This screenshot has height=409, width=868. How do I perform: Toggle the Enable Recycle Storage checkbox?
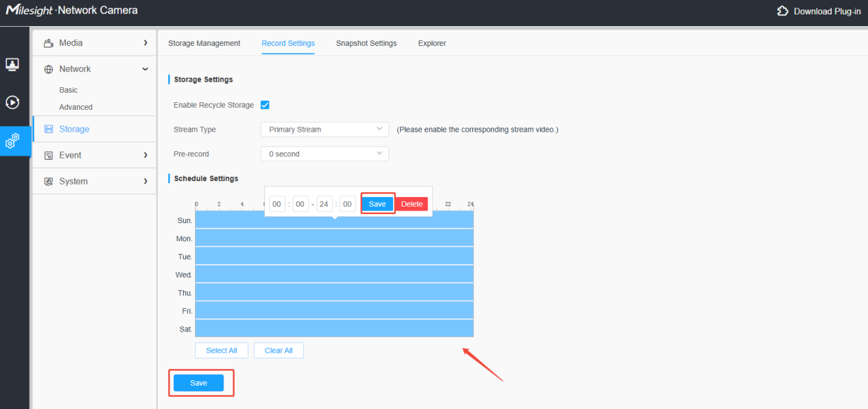pyautogui.click(x=265, y=105)
